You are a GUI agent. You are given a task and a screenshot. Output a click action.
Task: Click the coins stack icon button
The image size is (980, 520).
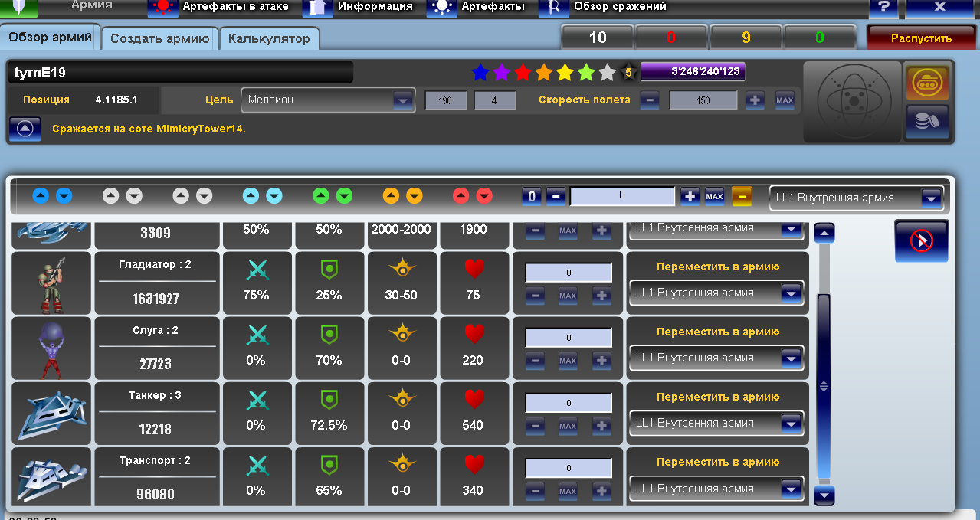pos(927,123)
